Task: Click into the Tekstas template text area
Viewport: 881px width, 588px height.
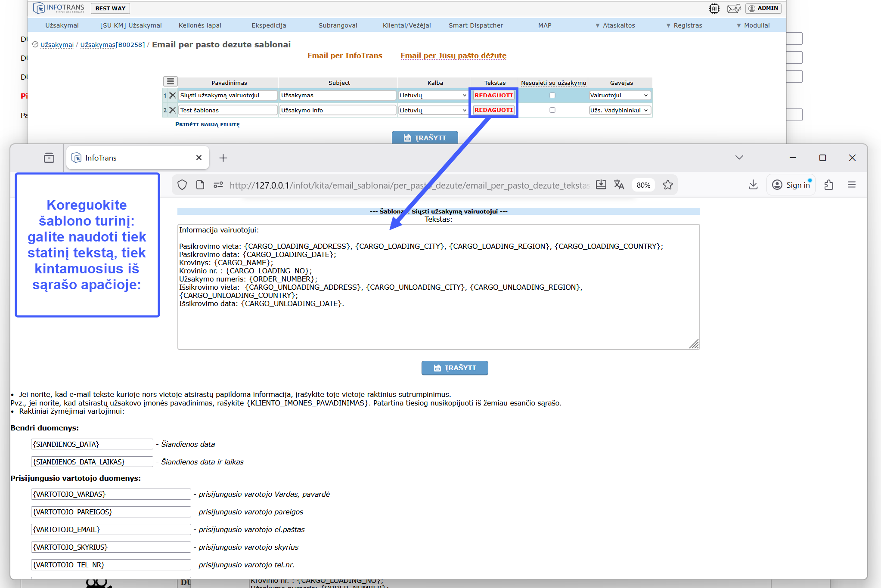Action: (x=438, y=287)
